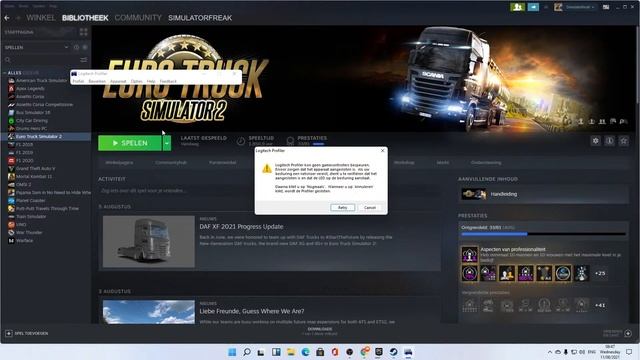640x360 pixels.
Task: Click the Windows Start button on taskbar
Action: (x=232, y=352)
